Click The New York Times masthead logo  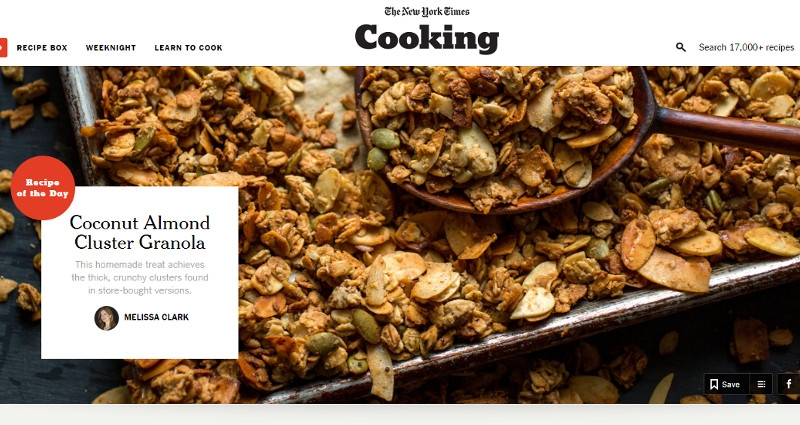[x=427, y=11]
